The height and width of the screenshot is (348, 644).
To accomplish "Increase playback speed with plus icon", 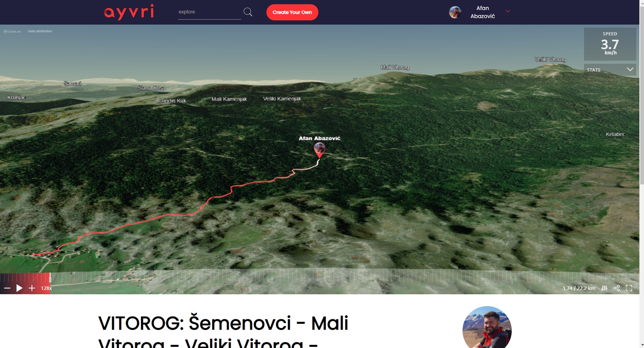I will click(x=32, y=288).
